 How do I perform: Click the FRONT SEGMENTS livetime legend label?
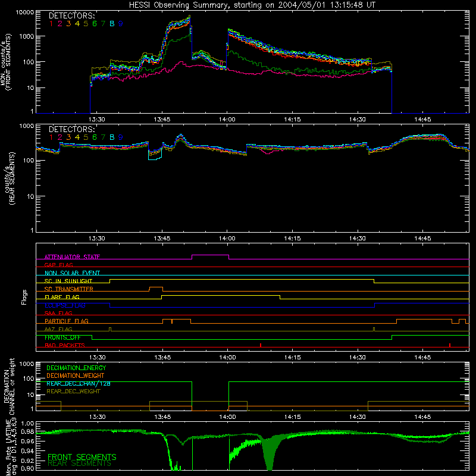click(82, 457)
